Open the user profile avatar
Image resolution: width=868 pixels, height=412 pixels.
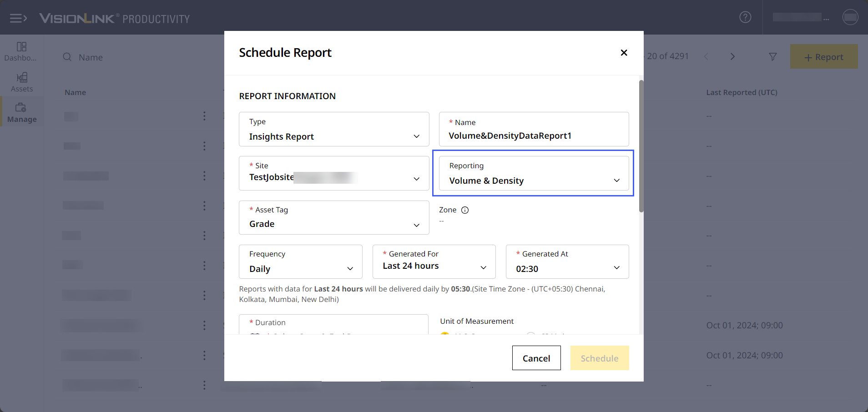pos(850,17)
